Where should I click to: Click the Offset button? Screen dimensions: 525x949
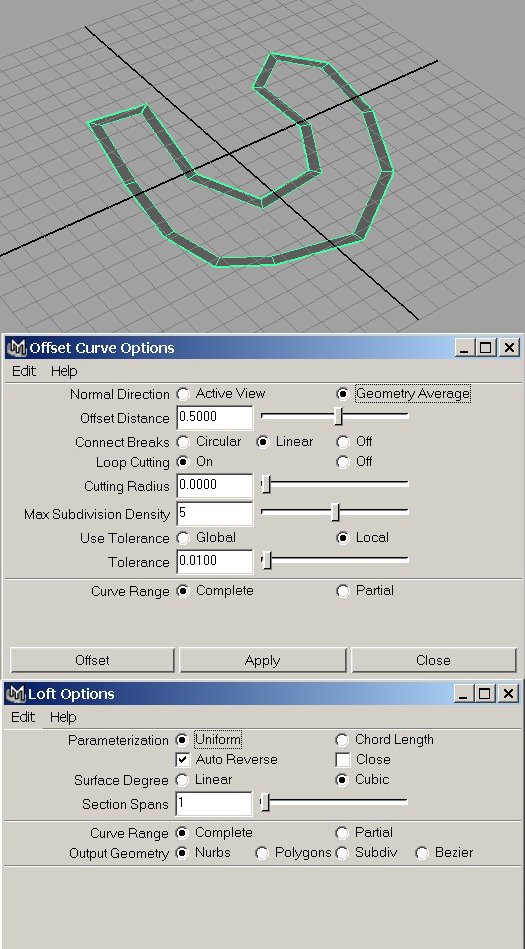[x=93, y=660]
